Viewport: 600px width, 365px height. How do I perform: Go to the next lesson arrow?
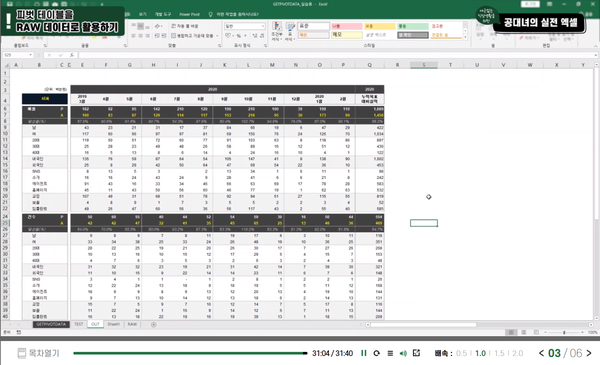click(x=589, y=353)
